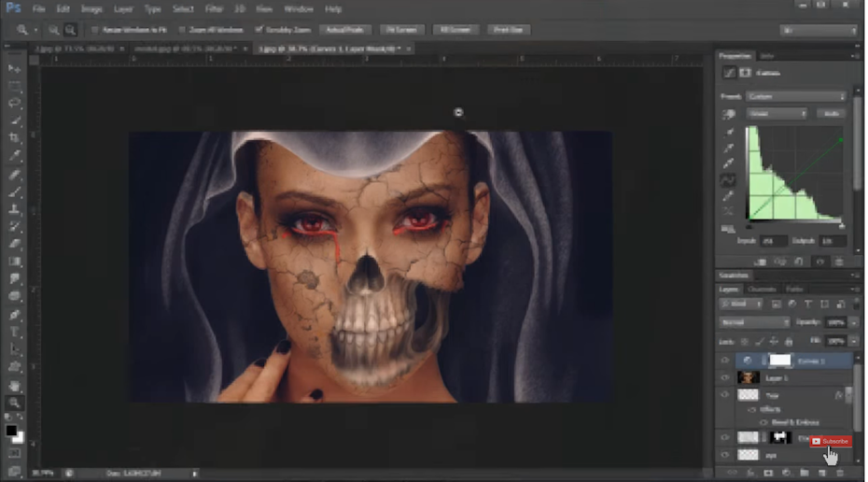The height and width of the screenshot is (482, 868).
Task: Open the Window menu
Action: [x=299, y=9]
